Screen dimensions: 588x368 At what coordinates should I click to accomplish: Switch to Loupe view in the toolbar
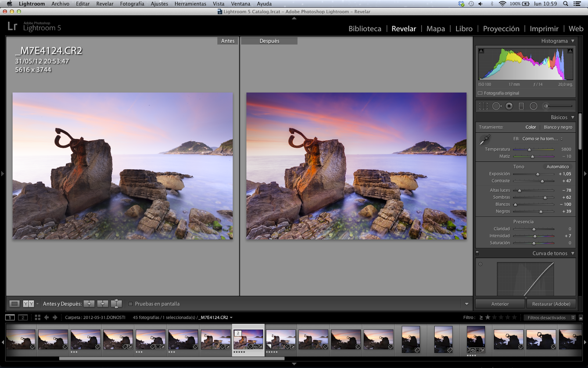14,304
